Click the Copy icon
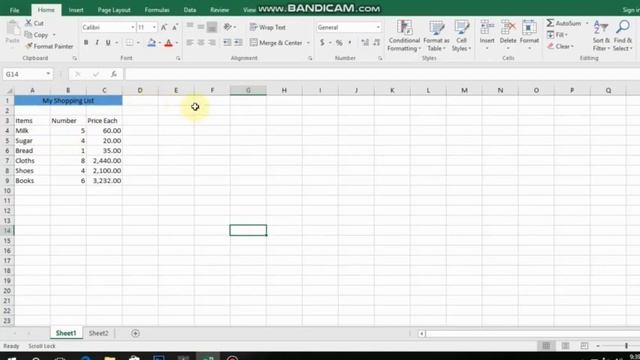 pos(28,35)
